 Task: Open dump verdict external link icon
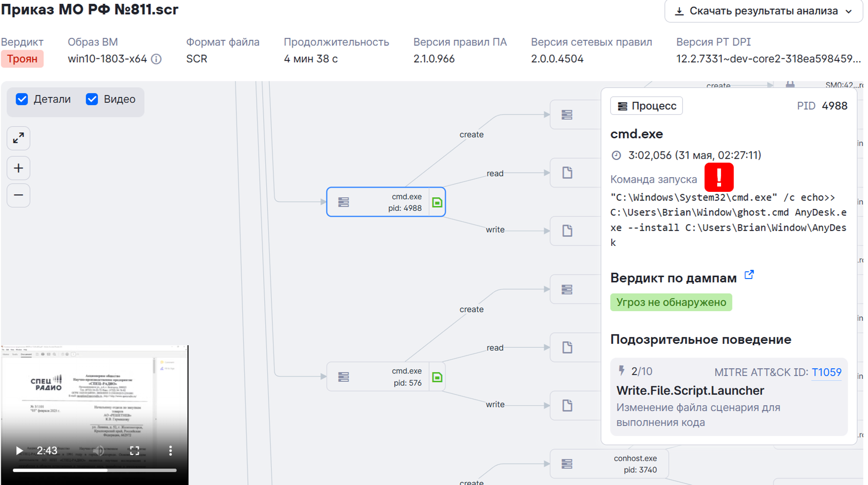click(749, 275)
